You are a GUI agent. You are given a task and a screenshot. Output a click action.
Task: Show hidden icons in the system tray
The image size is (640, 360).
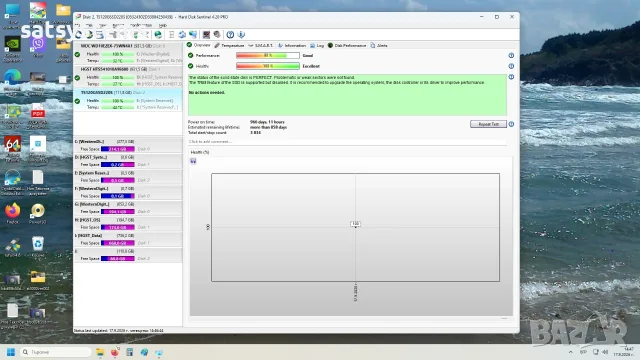[x=571, y=352]
